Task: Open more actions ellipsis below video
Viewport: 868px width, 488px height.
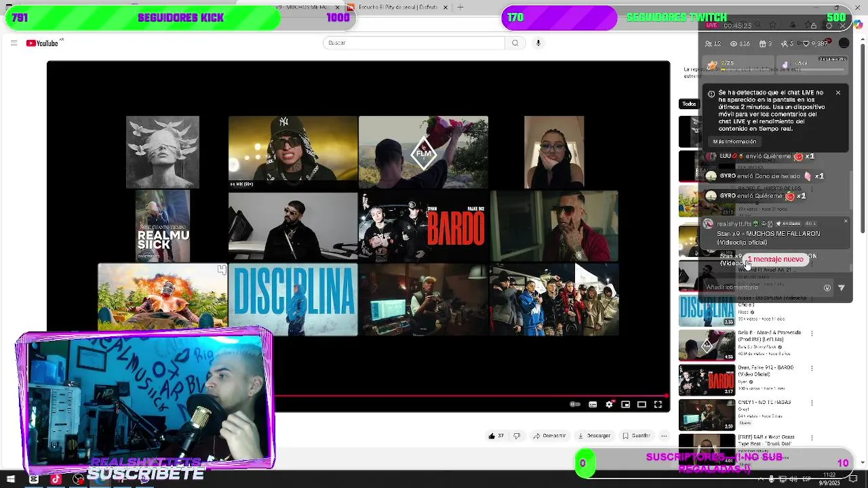Action: point(665,436)
